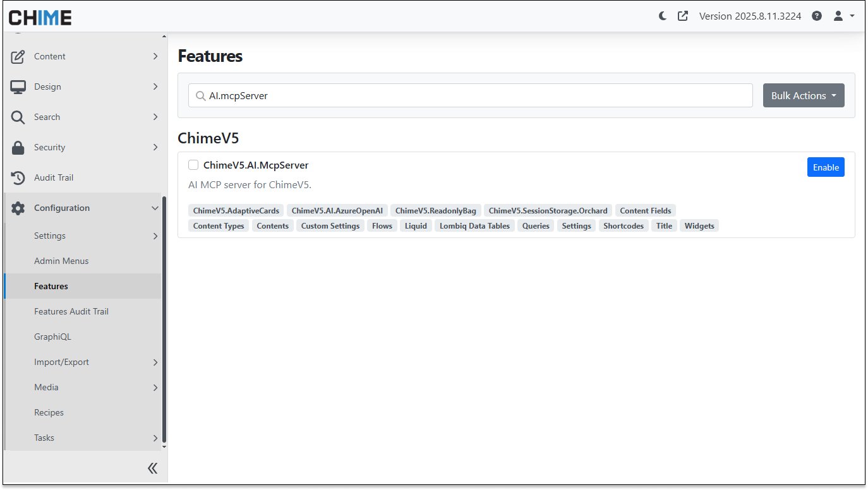Open the user account menu
Viewport: 868px width, 490px height.
click(x=843, y=16)
